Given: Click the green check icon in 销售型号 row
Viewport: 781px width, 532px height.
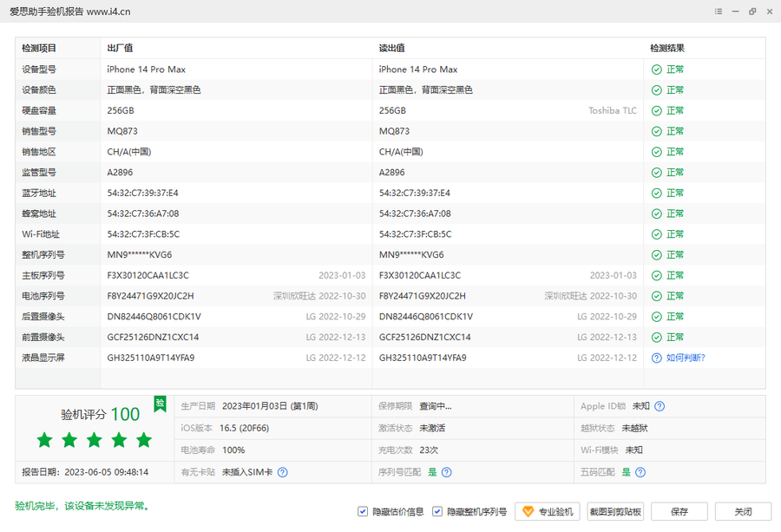Looking at the screenshot, I should [657, 132].
